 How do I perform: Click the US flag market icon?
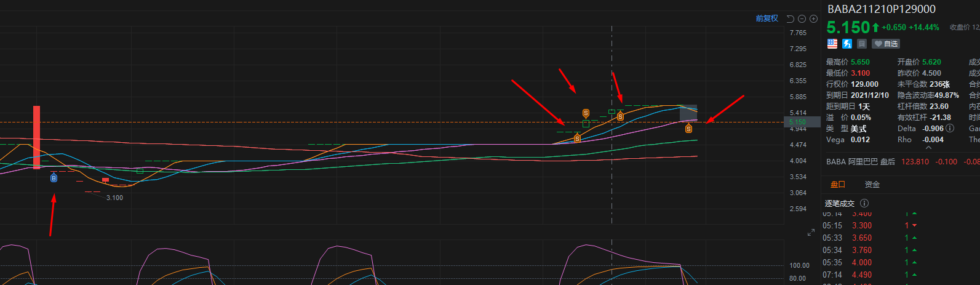click(x=832, y=44)
